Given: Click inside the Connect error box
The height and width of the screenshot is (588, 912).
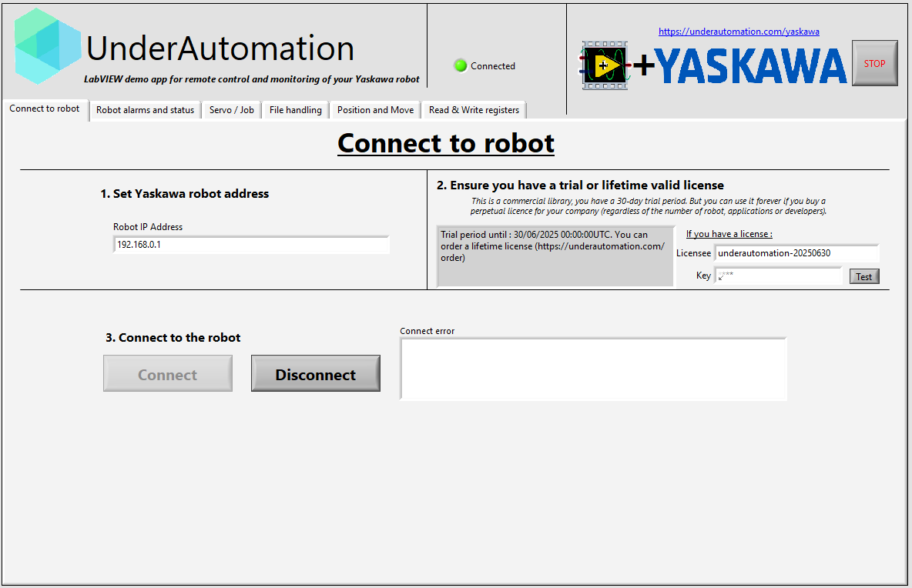Looking at the screenshot, I should click(x=593, y=369).
